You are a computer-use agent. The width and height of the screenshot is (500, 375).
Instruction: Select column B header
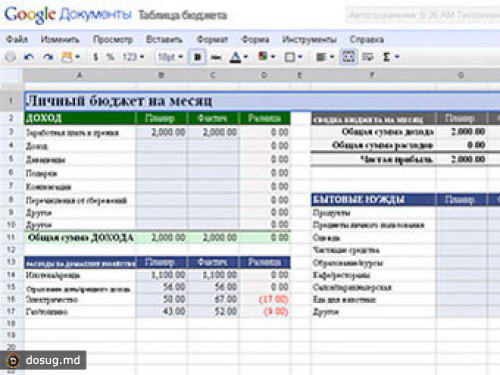(161, 75)
